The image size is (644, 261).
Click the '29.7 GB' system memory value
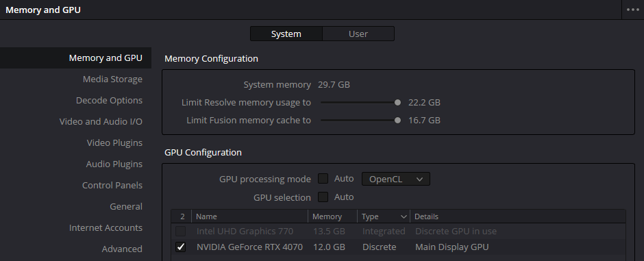pos(334,85)
